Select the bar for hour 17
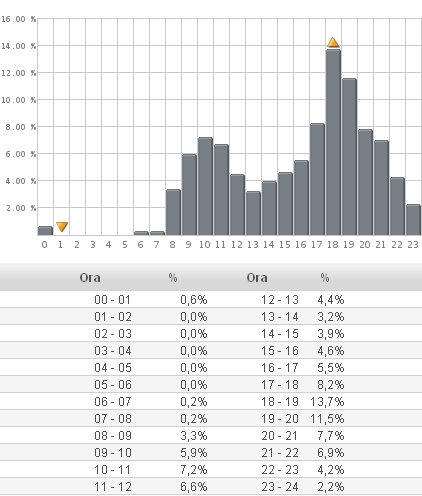Viewport: 422px width, 496px height. [x=317, y=179]
